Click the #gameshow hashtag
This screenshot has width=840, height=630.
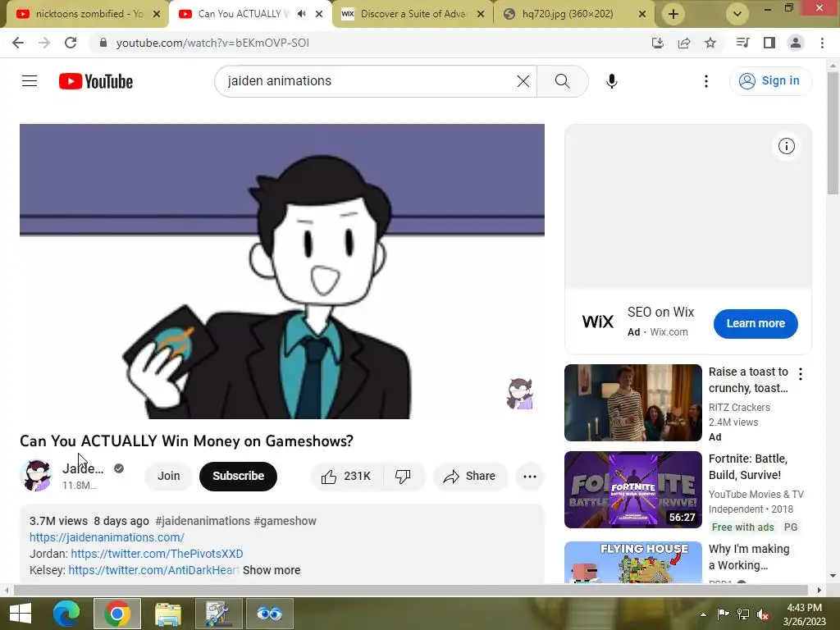pos(285,521)
